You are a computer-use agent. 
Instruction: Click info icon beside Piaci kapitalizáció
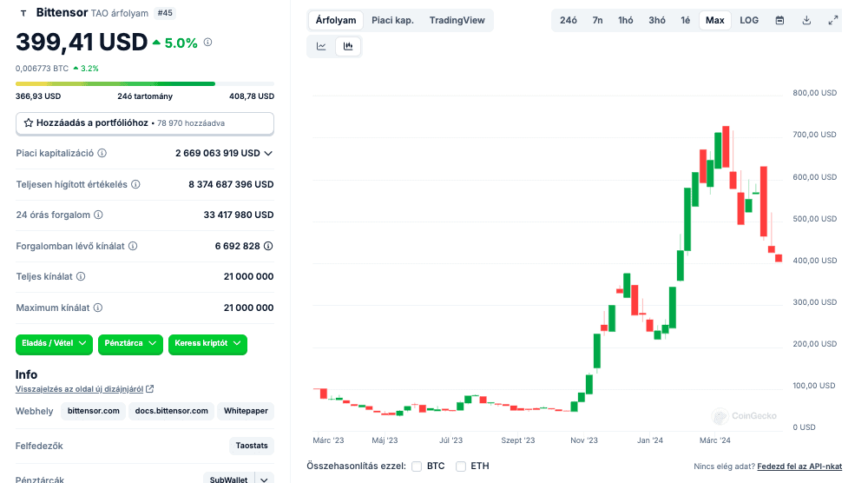tap(102, 154)
